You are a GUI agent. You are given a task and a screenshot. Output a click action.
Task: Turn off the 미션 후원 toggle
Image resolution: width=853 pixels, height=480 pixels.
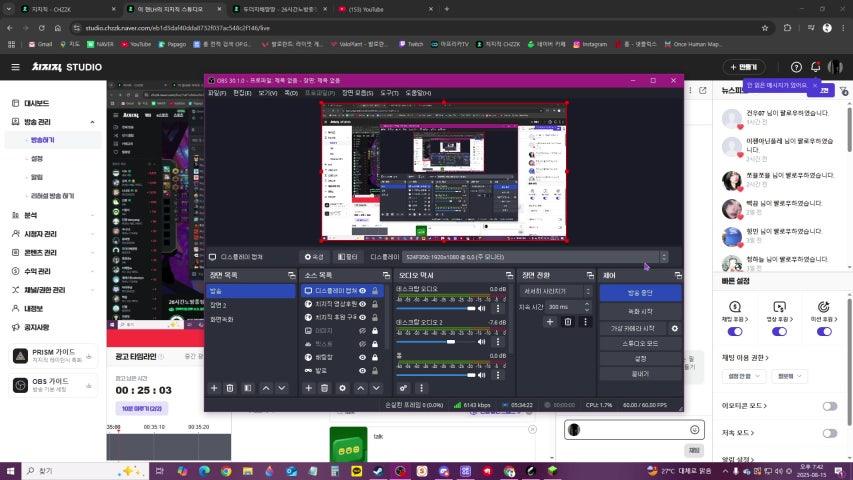coord(824,331)
